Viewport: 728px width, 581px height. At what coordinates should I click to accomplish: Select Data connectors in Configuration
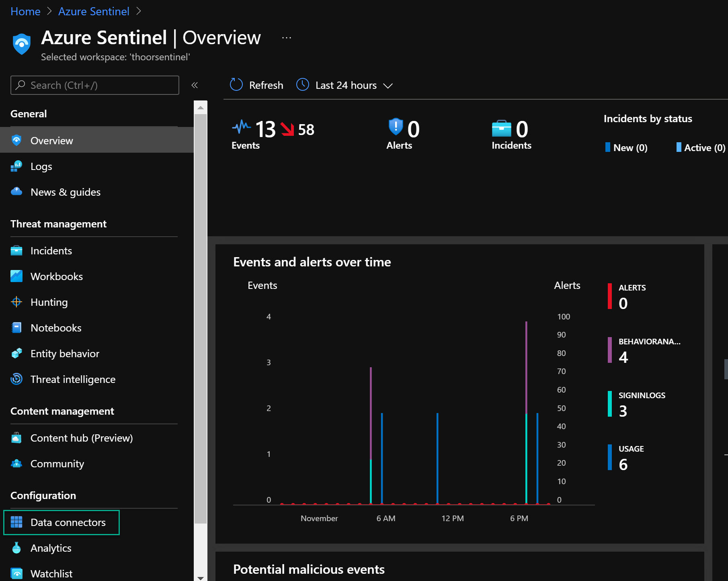(x=62, y=522)
